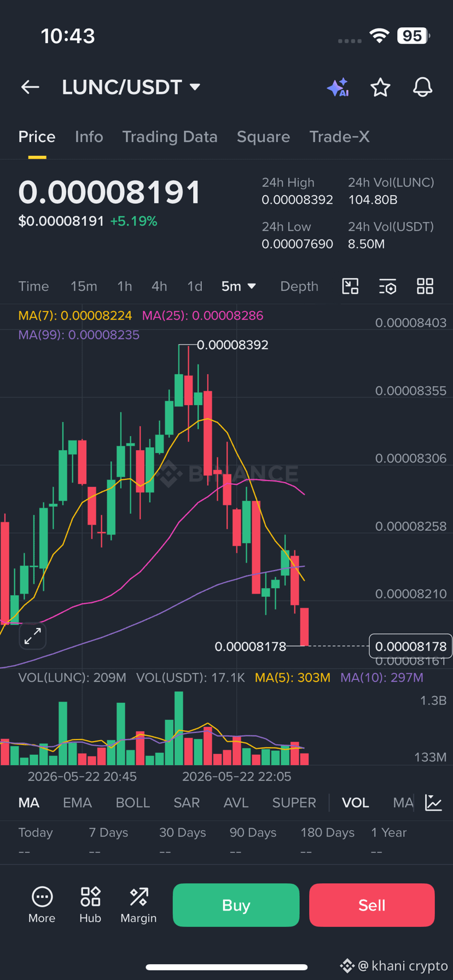Tap the VOL(LUNC): 209M readout
Viewport: 453px width, 980px height.
tap(72, 678)
